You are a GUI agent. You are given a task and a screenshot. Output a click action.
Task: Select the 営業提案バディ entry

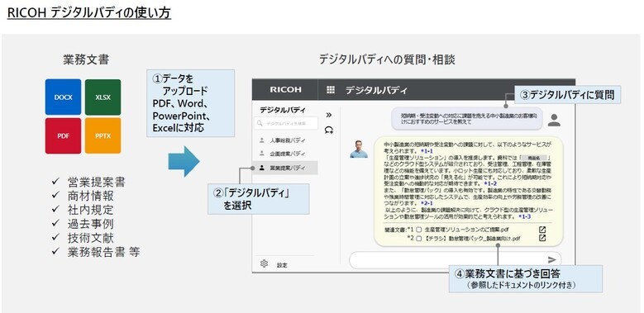tap(285, 168)
